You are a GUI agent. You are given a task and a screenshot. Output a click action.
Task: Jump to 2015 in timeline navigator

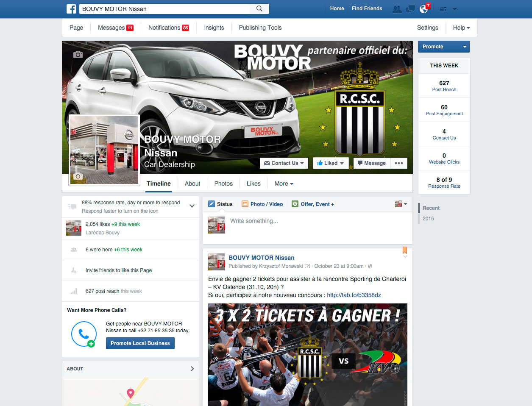coord(428,219)
